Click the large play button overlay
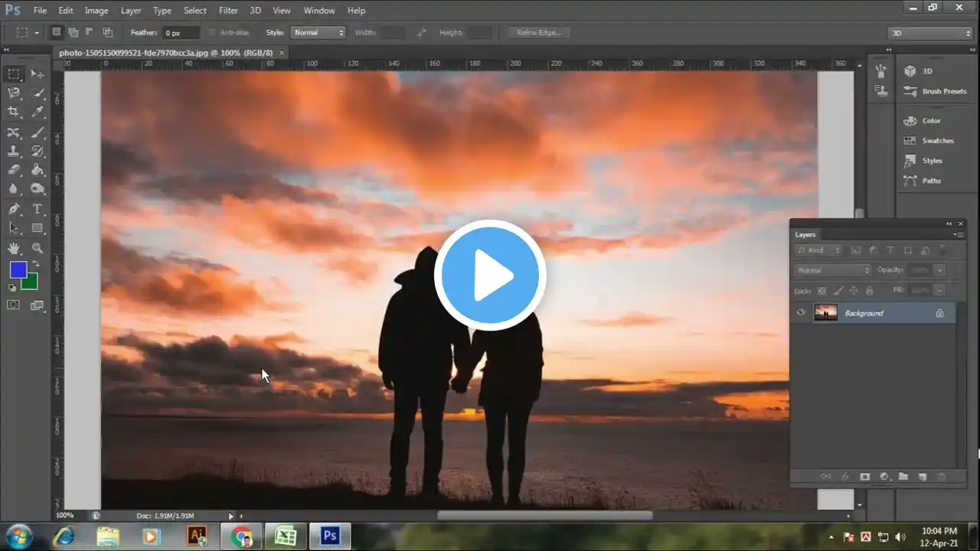980x551 pixels. [490, 275]
